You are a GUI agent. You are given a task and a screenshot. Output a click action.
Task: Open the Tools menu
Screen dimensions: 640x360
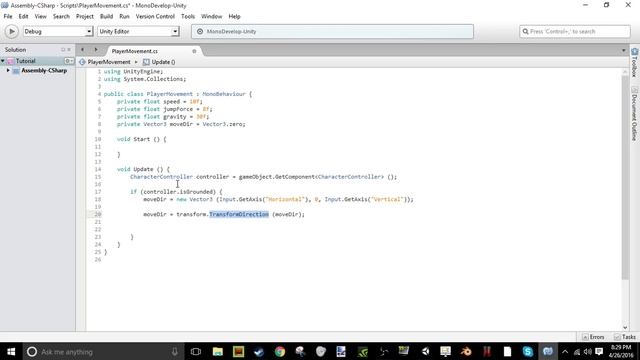coord(188,16)
